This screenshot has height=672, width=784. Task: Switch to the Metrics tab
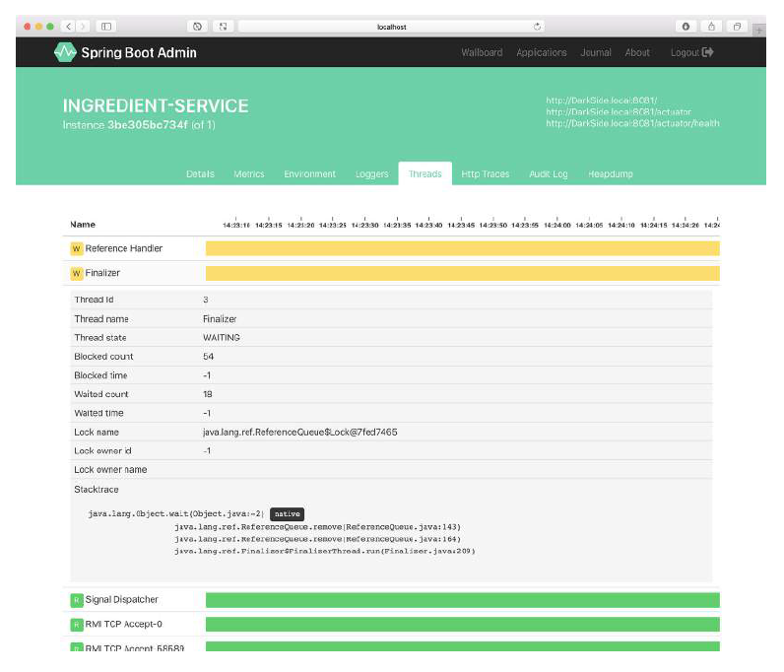tap(248, 174)
